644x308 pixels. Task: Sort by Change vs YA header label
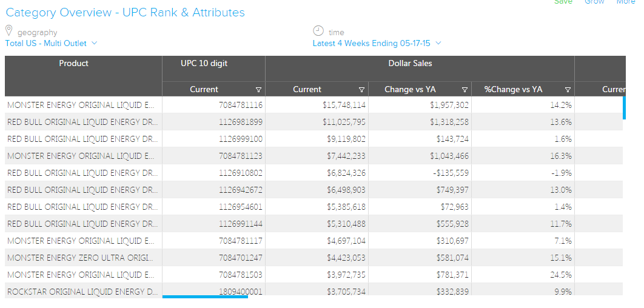pyautogui.click(x=410, y=90)
